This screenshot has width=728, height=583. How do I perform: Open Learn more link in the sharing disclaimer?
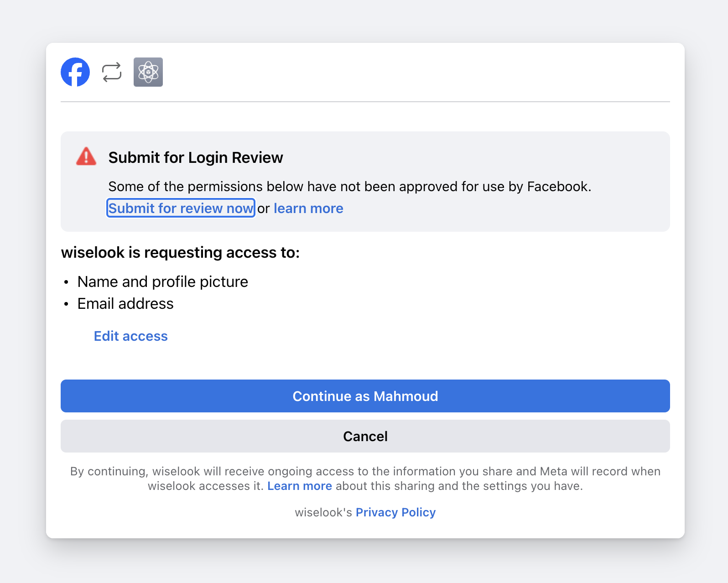300,486
